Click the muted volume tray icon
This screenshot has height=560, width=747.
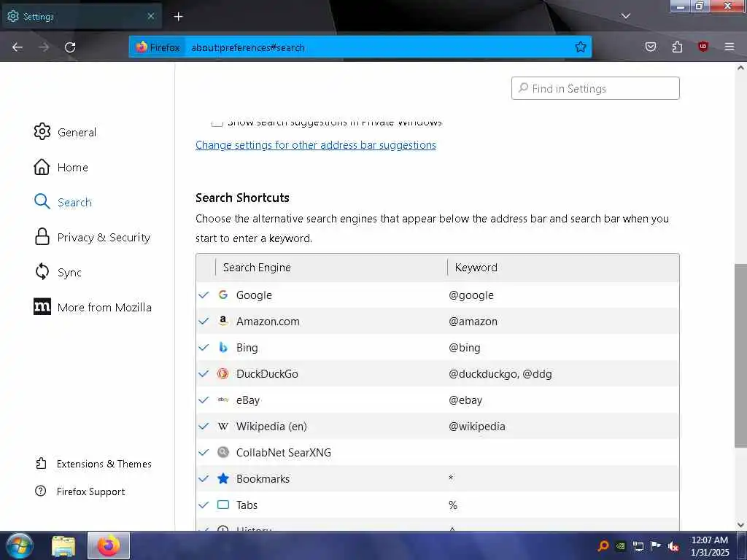[673, 546]
